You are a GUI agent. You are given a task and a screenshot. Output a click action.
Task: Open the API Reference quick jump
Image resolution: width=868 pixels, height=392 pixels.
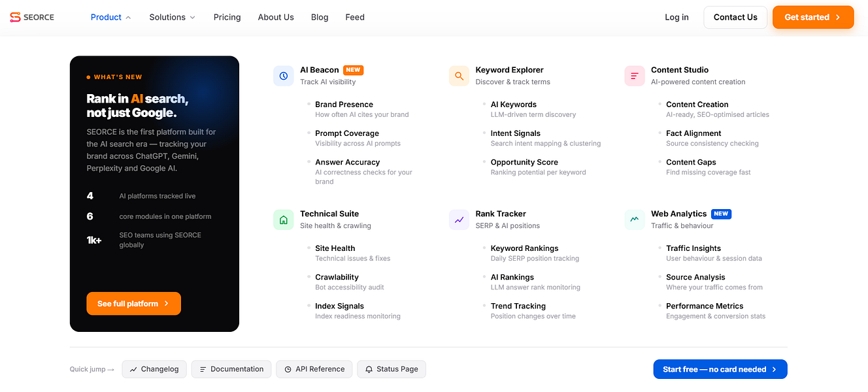point(314,369)
